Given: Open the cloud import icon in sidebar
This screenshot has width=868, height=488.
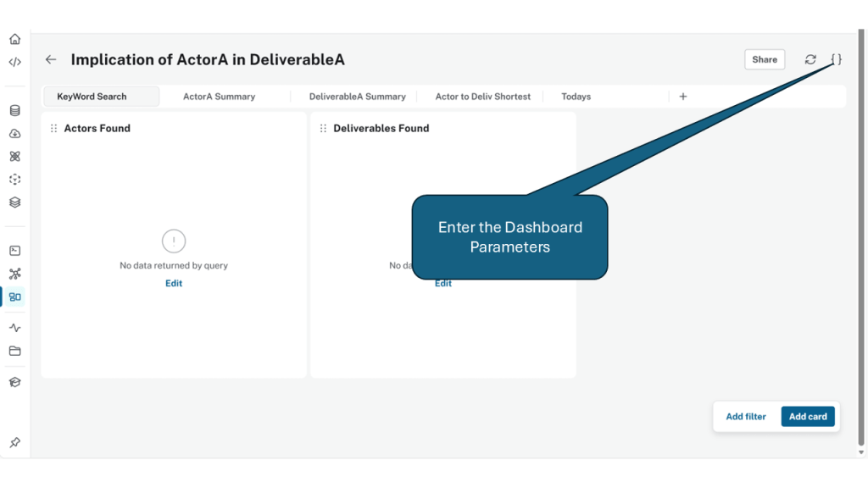Looking at the screenshot, I should 14,134.
